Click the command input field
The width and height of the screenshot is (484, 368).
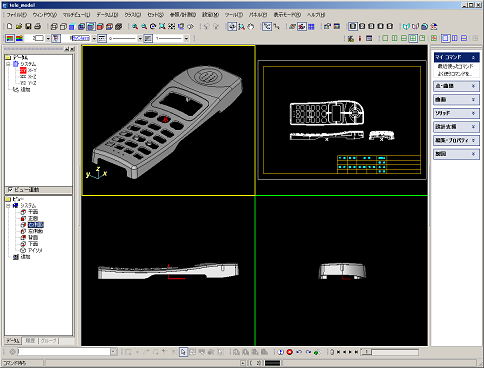[64, 352]
